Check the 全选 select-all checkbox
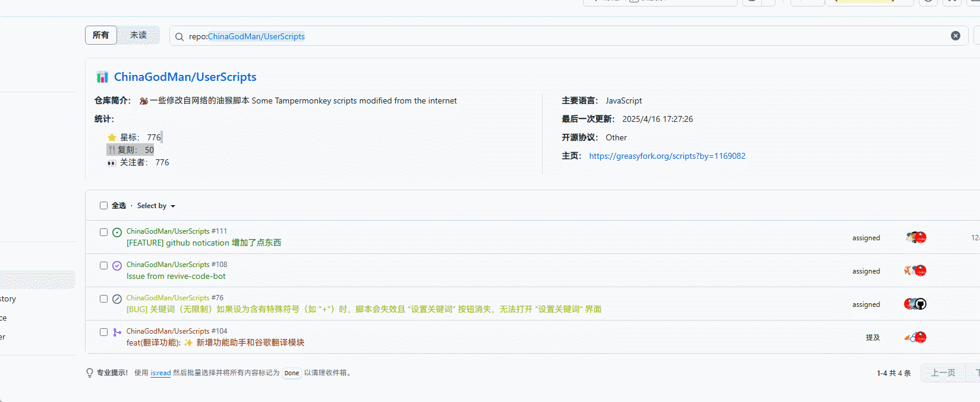The width and height of the screenshot is (980, 402). pos(103,206)
